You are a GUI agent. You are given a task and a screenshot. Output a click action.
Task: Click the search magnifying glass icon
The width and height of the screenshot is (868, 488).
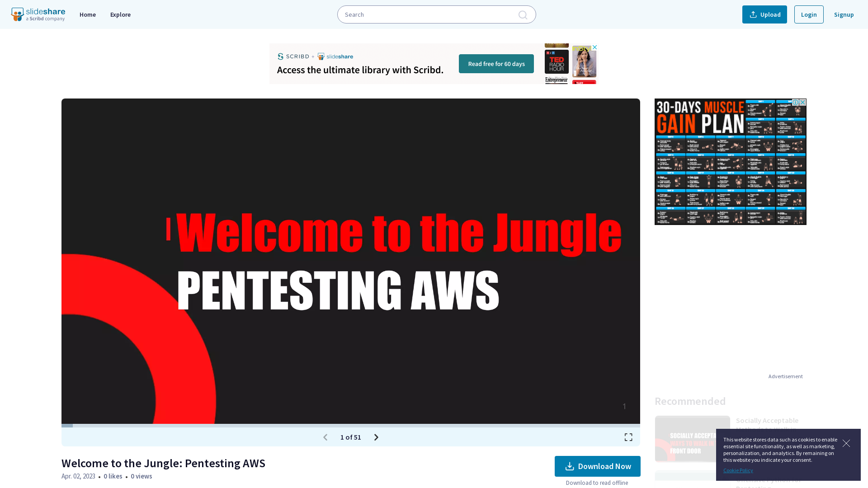(523, 14)
